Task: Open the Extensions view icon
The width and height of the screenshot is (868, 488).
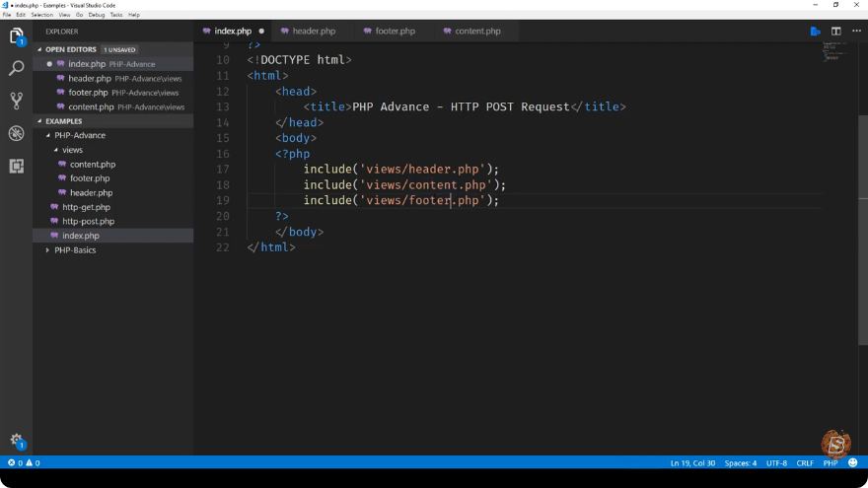Action: coord(16,166)
